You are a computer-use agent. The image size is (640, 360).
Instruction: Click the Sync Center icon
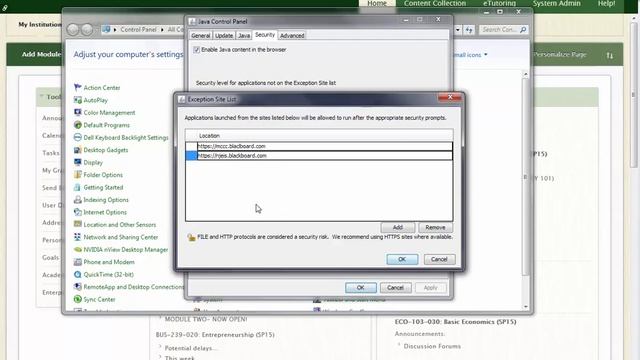pos(78,299)
